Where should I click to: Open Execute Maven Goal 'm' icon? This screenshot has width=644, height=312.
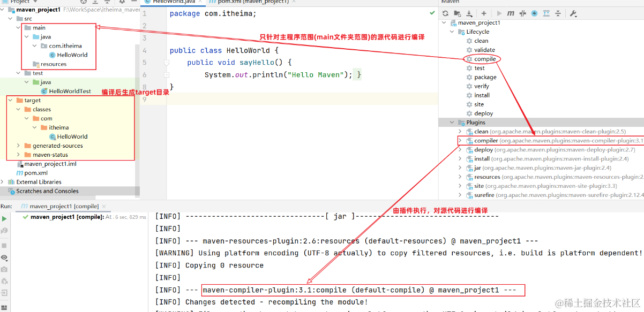511,13
